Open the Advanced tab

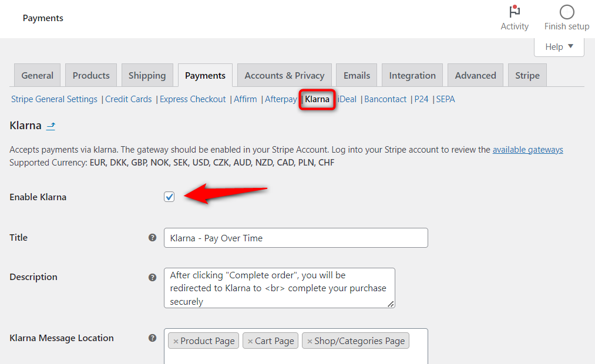click(x=475, y=76)
